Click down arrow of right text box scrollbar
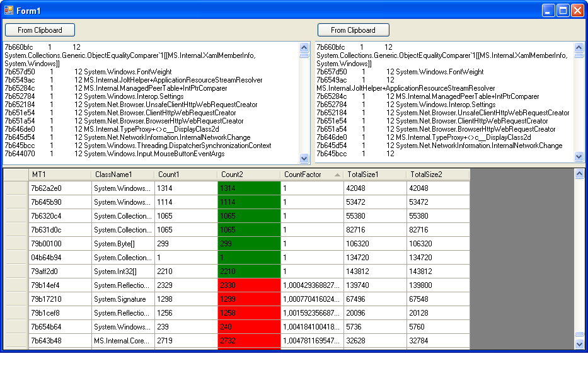The image size is (588, 378). click(x=579, y=157)
